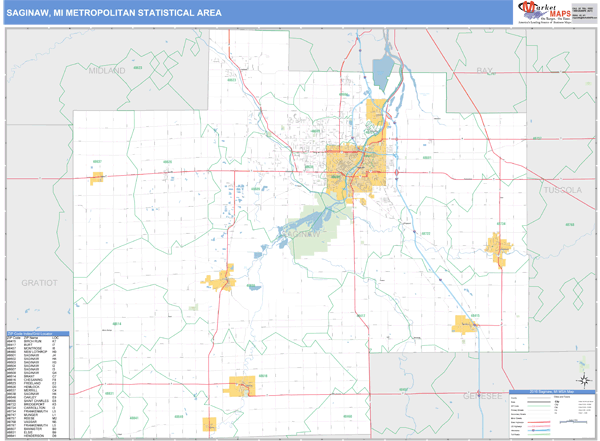
Task: Click the GENESEE county label
Action: click(483, 396)
